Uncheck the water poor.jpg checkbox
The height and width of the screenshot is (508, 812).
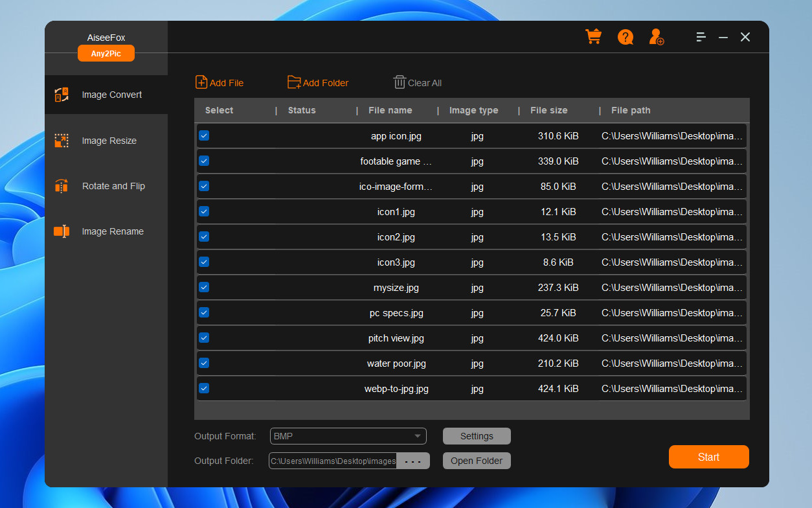[x=204, y=363]
